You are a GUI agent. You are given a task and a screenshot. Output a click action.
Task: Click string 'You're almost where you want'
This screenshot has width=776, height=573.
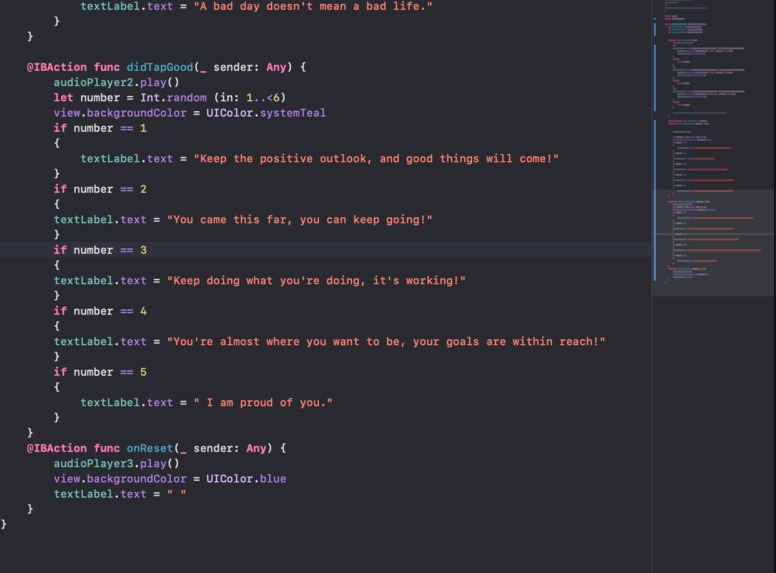386,342
